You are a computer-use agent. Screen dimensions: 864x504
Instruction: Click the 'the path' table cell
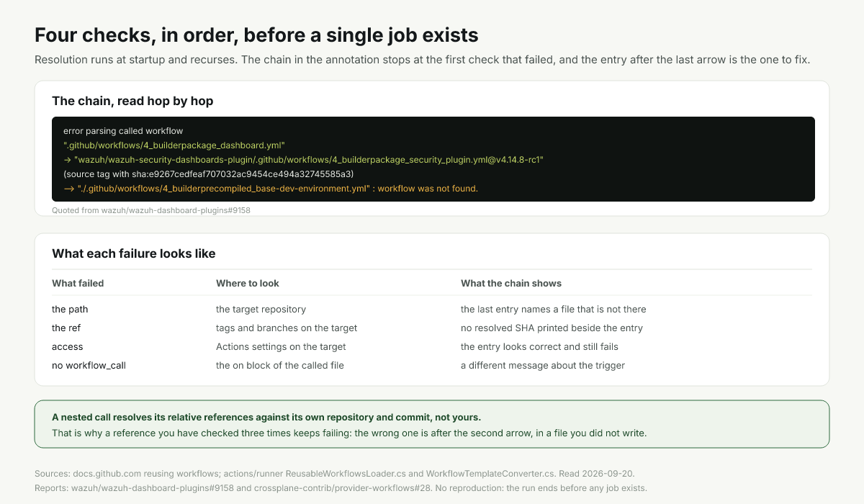pos(70,309)
